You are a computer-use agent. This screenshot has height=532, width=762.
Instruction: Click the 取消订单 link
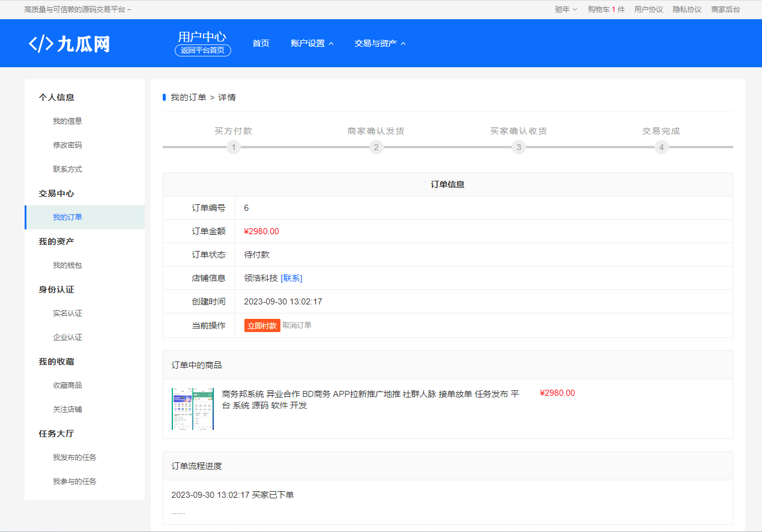(x=297, y=325)
